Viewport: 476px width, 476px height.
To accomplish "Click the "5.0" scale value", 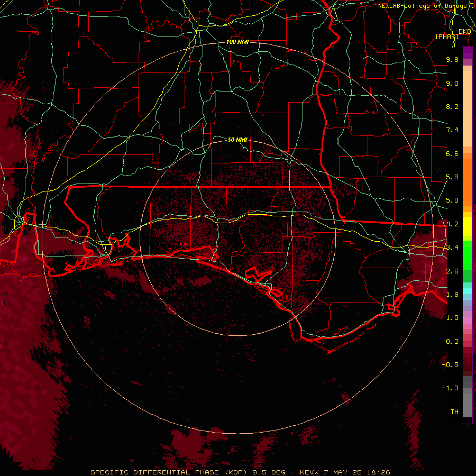I will [452, 200].
